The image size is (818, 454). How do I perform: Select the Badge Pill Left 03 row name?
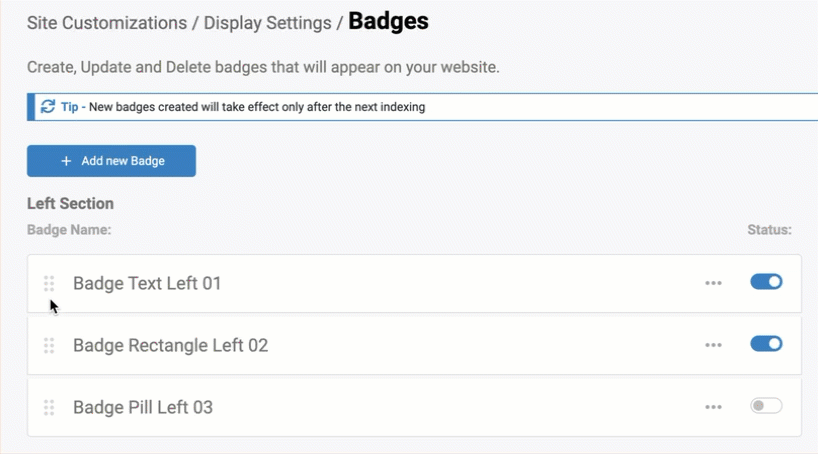(x=143, y=408)
